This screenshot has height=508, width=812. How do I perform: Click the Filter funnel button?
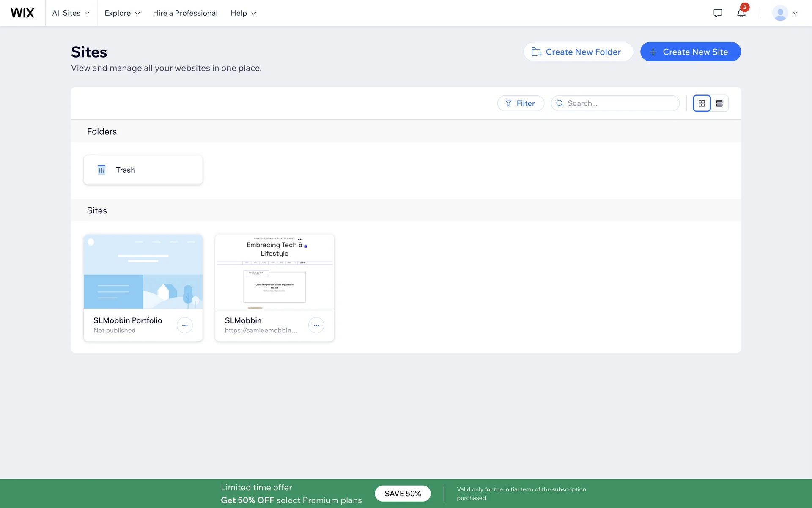521,103
